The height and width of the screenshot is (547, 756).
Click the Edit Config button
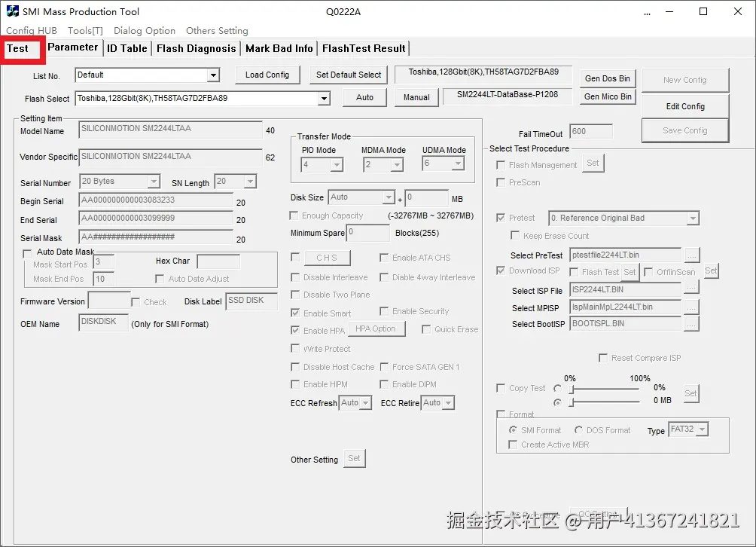(685, 106)
